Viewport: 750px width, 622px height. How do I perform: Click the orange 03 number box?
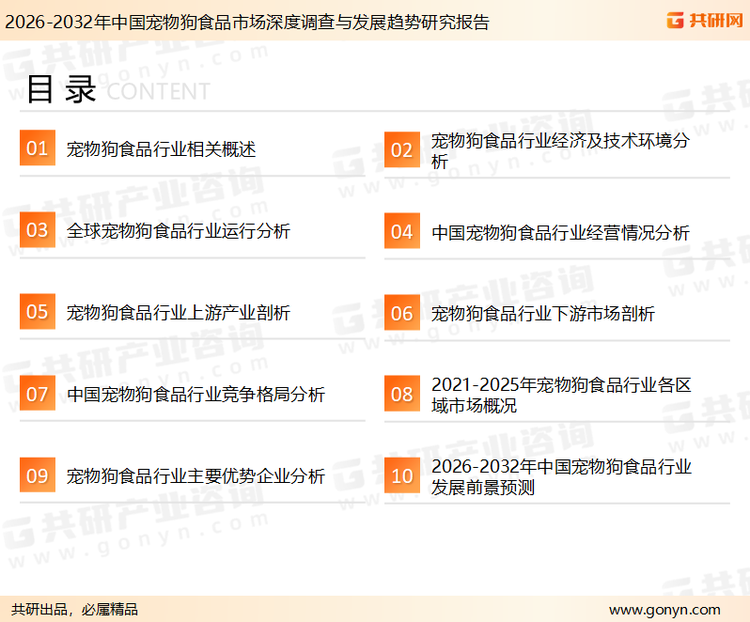(x=37, y=230)
